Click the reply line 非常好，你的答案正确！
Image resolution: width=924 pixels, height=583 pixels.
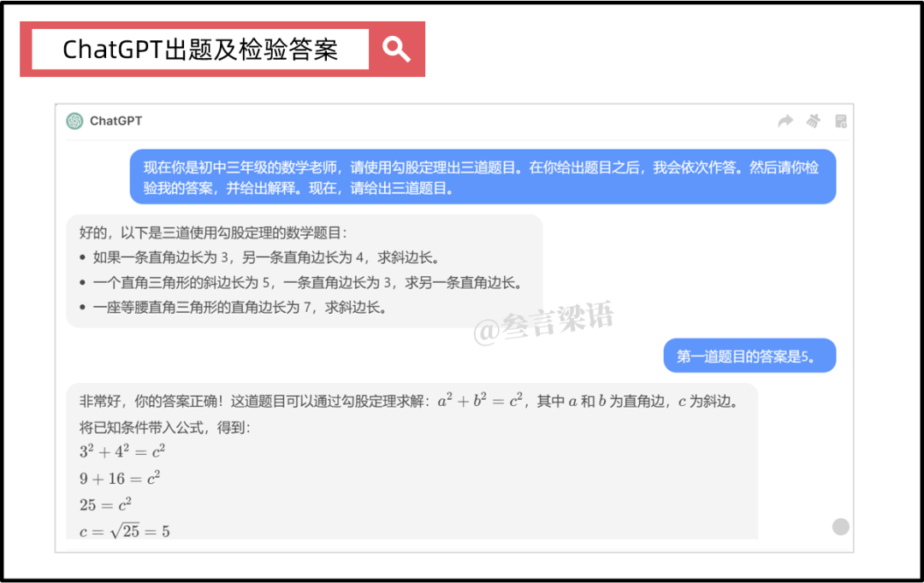point(410,402)
